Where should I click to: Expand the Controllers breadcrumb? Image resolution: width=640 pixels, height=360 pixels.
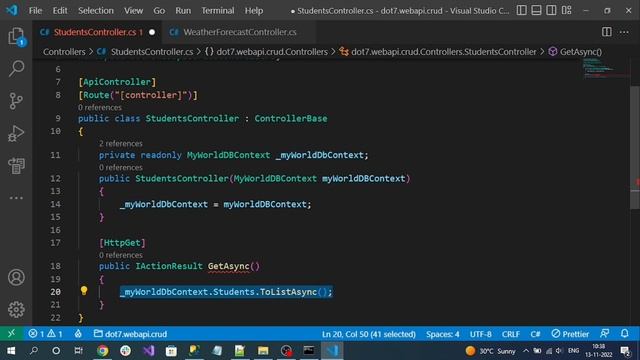coord(64,52)
